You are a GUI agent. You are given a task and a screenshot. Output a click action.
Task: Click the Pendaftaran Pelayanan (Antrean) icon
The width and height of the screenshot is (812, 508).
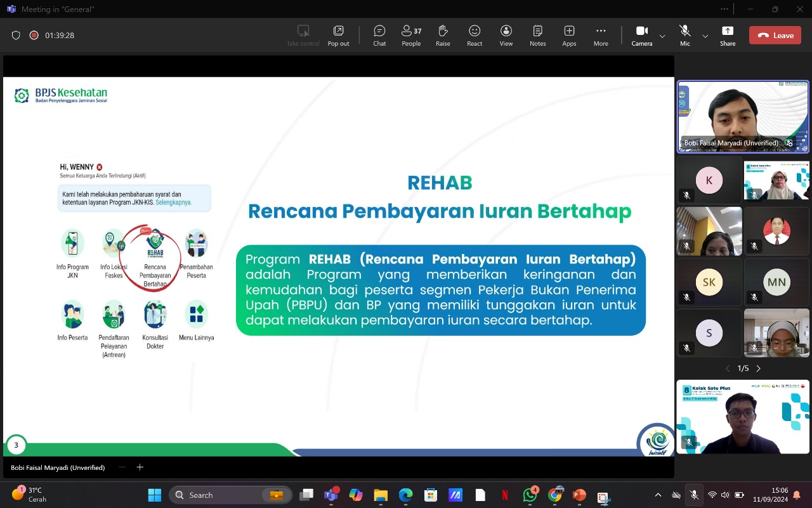pyautogui.click(x=114, y=314)
